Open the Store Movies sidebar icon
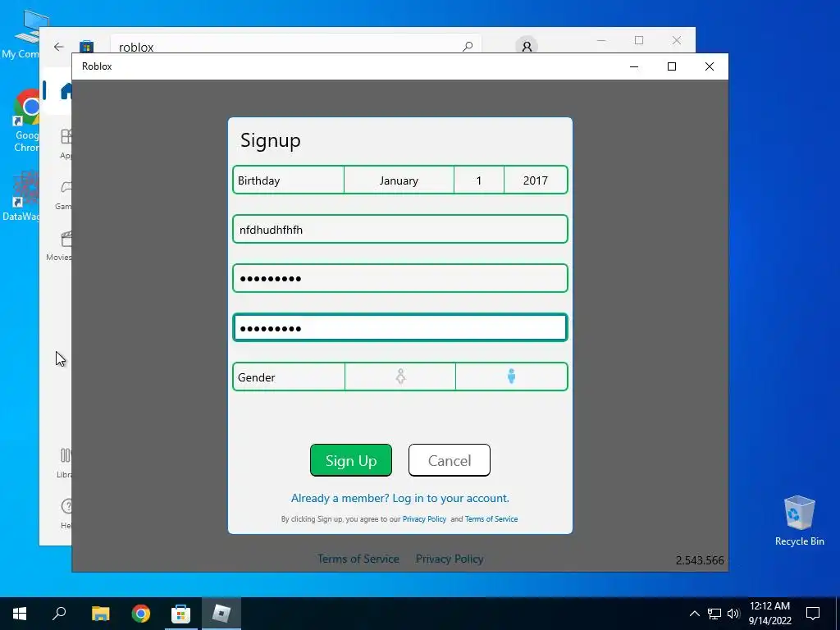840x630 pixels. pyautogui.click(x=60, y=245)
